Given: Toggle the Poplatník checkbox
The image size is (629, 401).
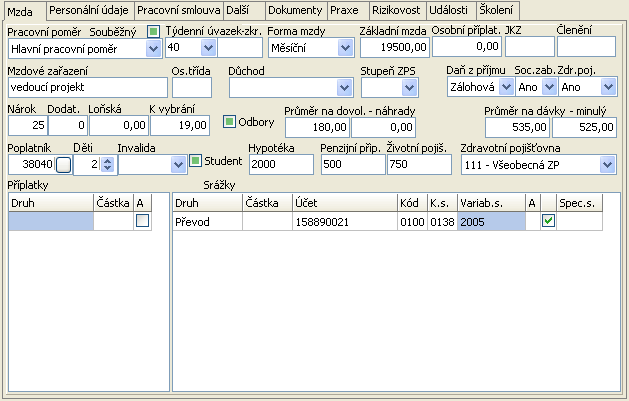Looking at the screenshot, I should click(x=63, y=164).
